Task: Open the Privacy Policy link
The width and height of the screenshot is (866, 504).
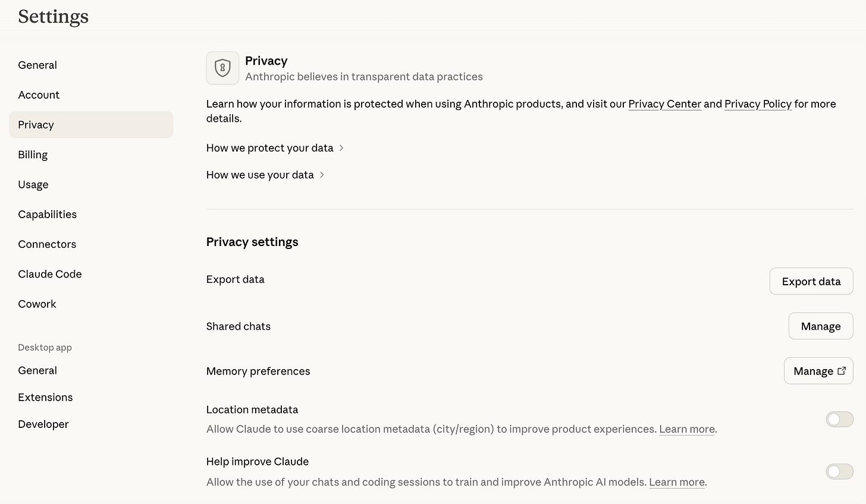Action: tap(758, 104)
